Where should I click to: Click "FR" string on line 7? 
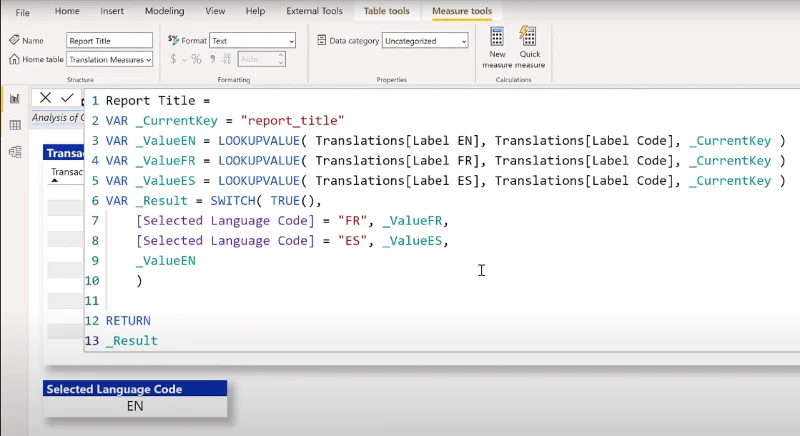point(352,221)
